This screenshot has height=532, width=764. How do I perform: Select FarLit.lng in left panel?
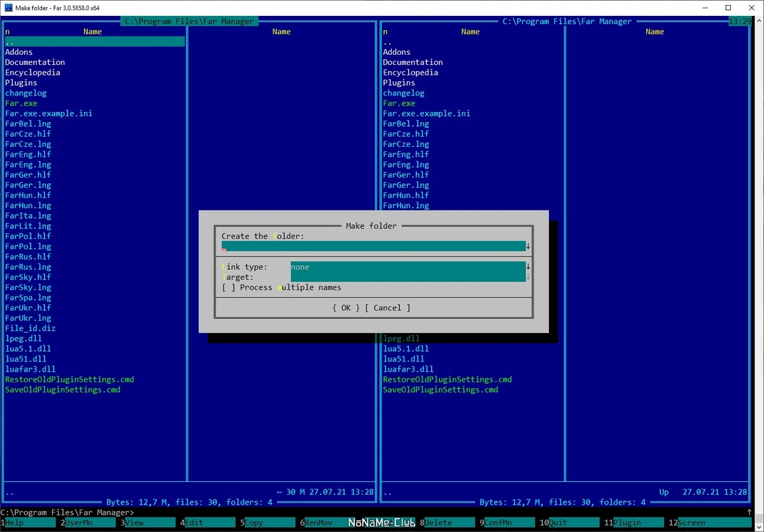click(x=28, y=226)
